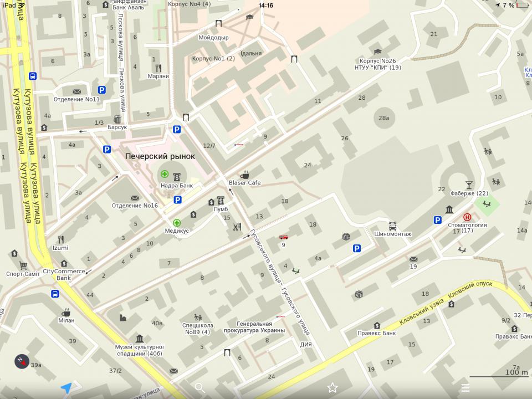
Task: Select the Спорт Саміт shopping cart icon
Action: click(23, 265)
